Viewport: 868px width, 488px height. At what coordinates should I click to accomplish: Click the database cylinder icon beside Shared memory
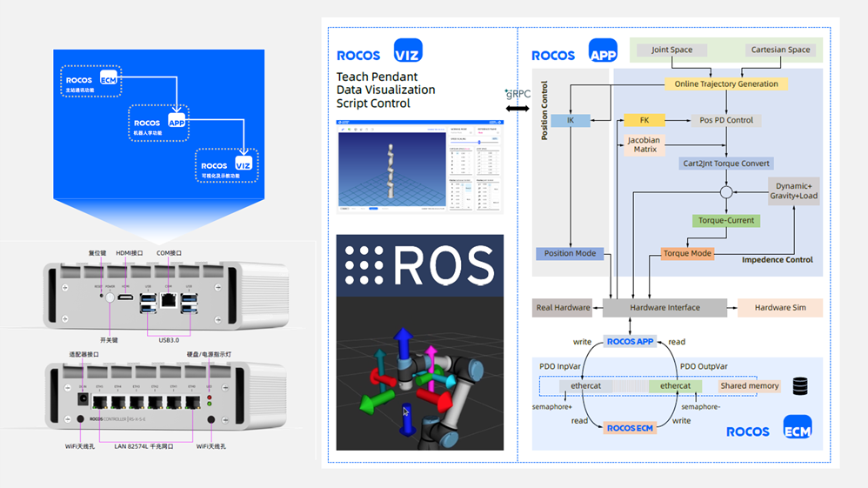coord(800,386)
